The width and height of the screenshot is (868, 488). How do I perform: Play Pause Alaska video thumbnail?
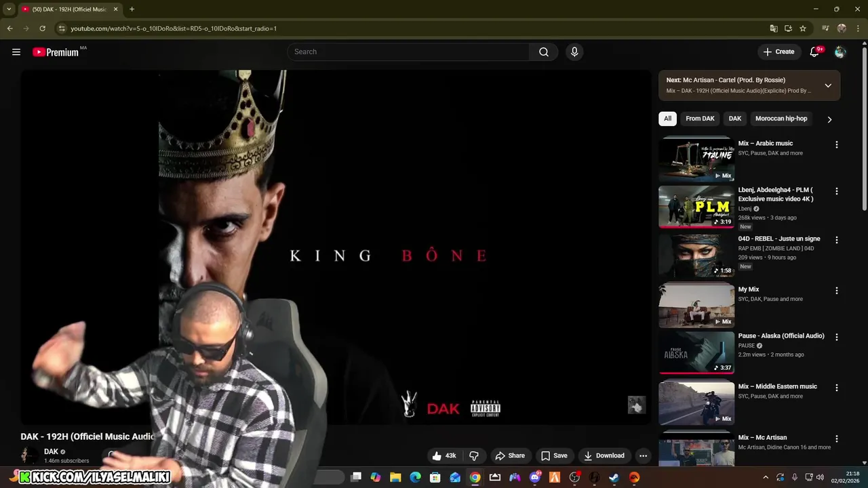(696, 352)
